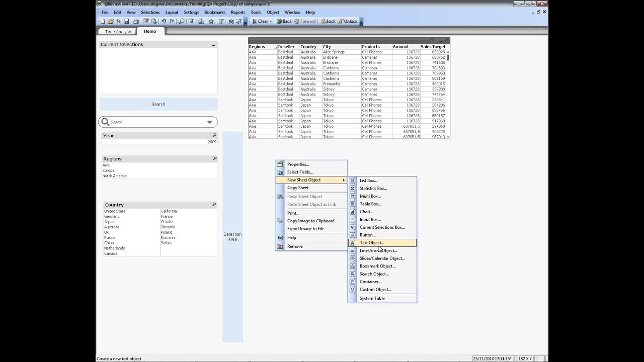Choose Table Box from the submenu
Viewport: 644px width, 362px height.
point(382,204)
